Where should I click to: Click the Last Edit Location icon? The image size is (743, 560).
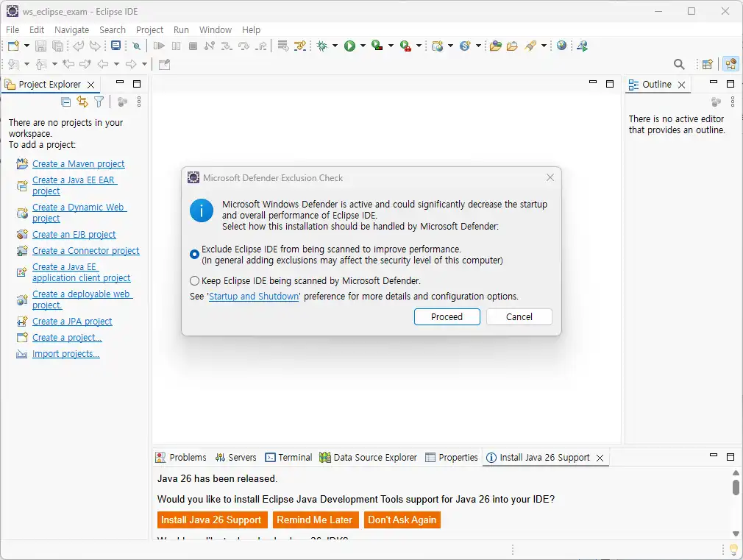click(x=68, y=64)
